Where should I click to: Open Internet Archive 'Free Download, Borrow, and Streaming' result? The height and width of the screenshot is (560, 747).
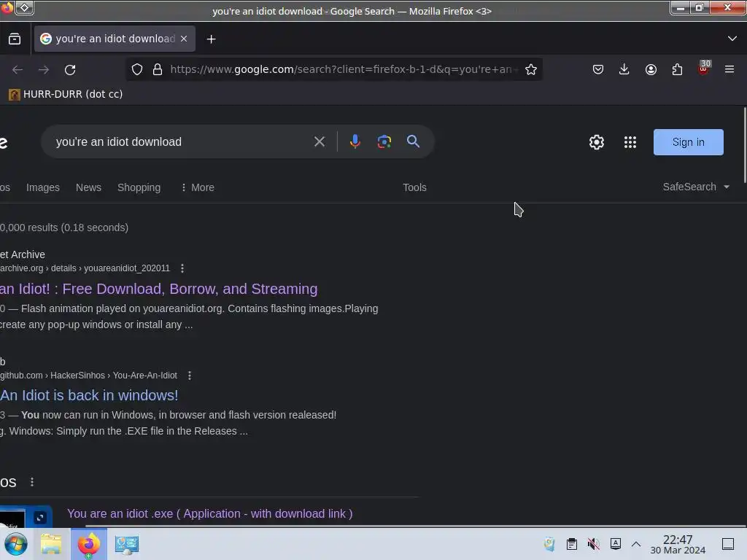point(158,289)
